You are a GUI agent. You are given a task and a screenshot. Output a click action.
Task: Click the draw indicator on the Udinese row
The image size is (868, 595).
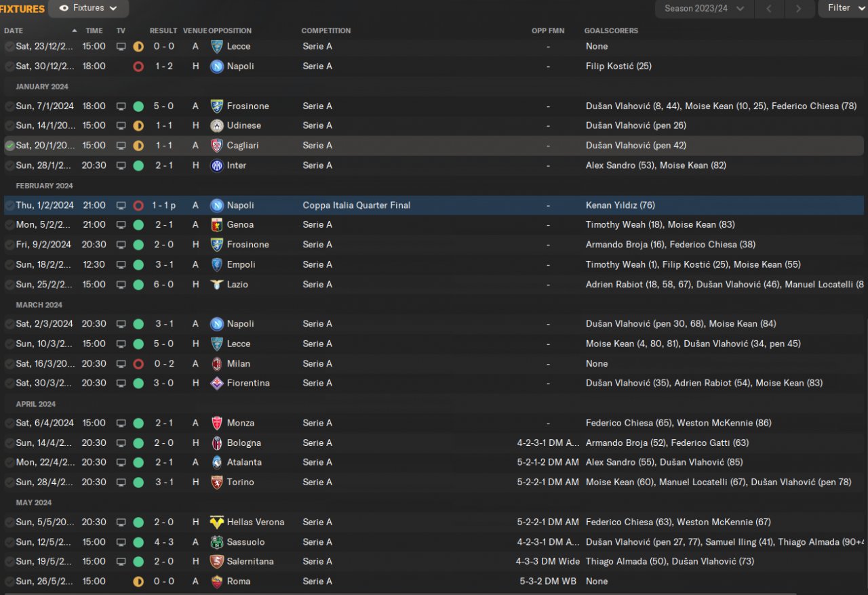pyautogui.click(x=138, y=125)
